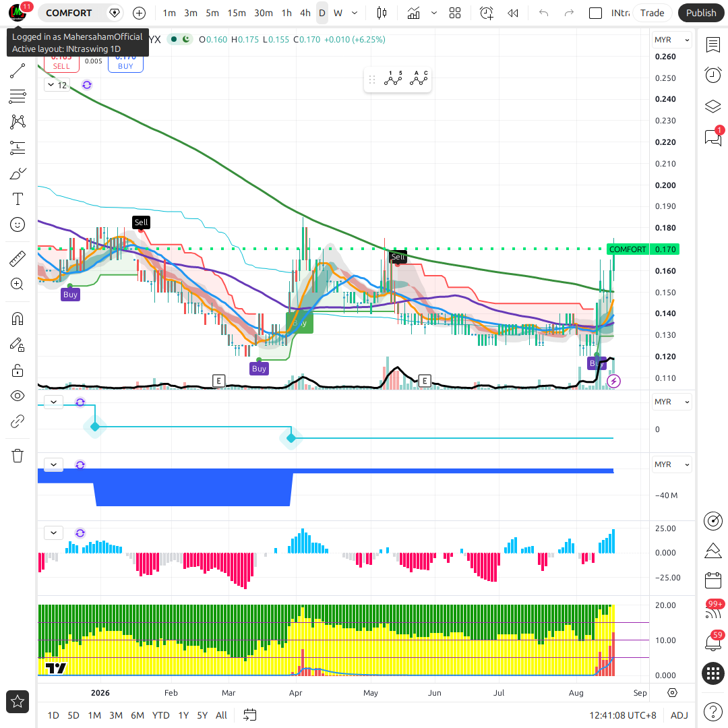
Task: Change main chart MYR currency dropdown
Action: tap(671, 40)
